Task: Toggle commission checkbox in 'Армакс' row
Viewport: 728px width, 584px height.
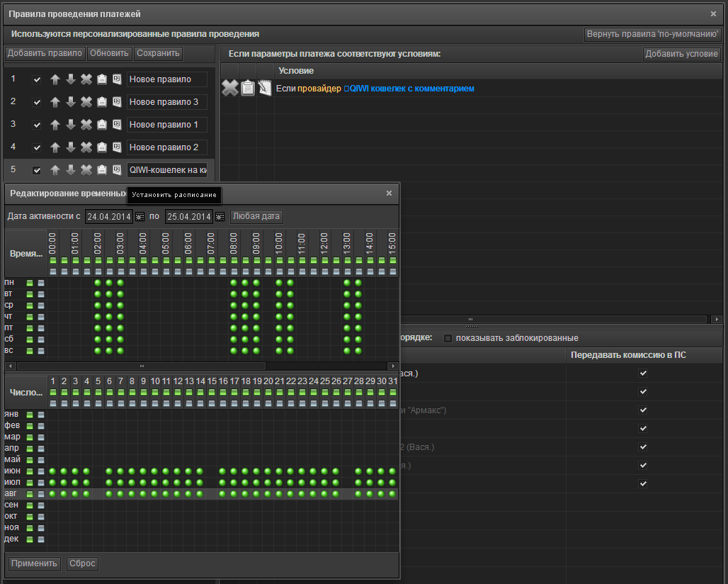Action: tap(643, 410)
